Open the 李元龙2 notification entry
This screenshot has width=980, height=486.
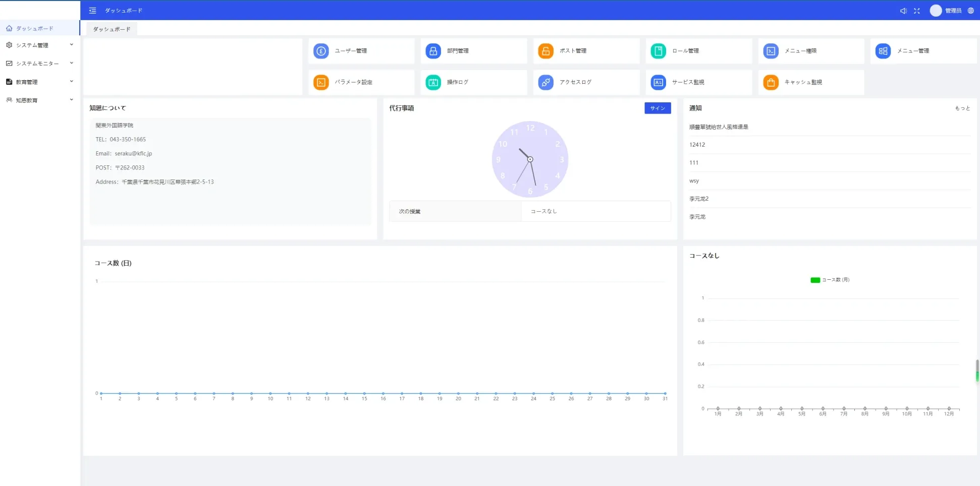pos(699,199)
